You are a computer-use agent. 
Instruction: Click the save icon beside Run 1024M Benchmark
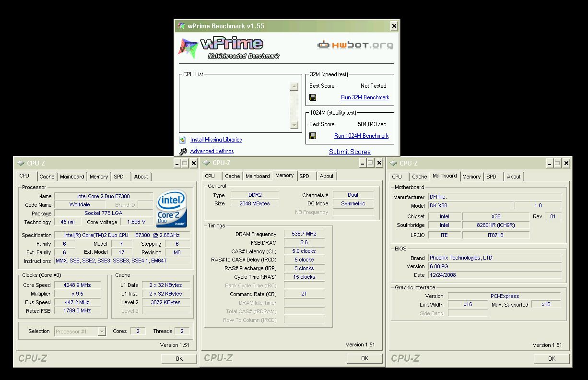[x=313, y=136]
